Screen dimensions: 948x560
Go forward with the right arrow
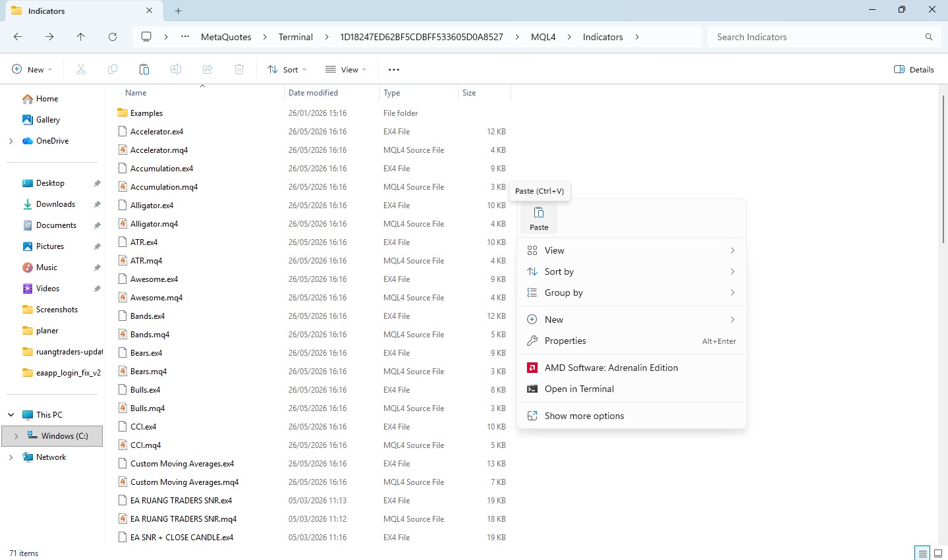coord(49,37)
